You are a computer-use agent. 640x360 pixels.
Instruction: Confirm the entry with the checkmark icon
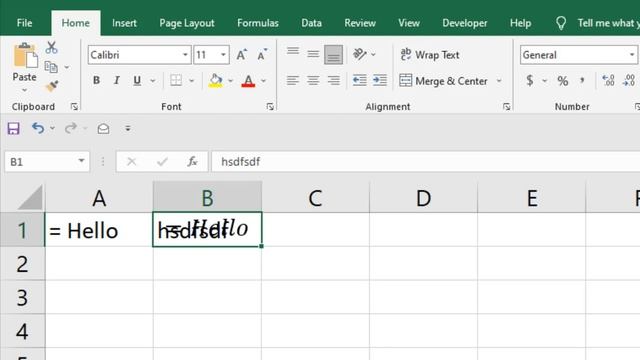point(162,162)
